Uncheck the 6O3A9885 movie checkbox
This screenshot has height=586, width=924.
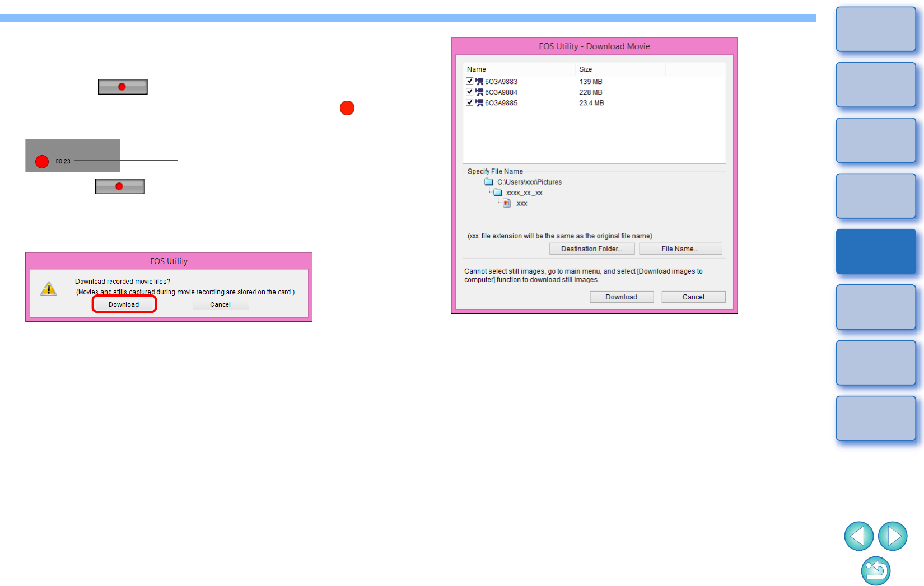coord(470,102)
